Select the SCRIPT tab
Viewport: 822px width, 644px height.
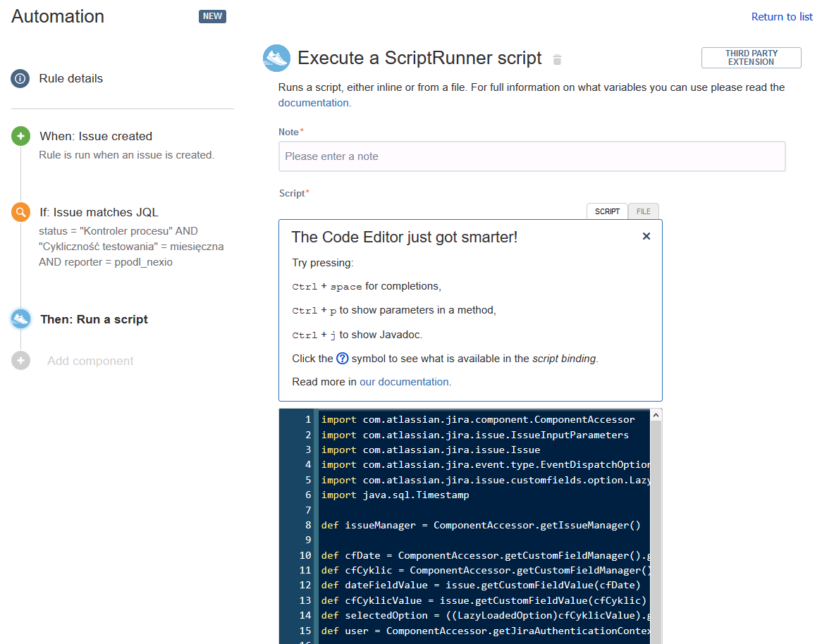pyautogui.click(x=607, y=211)
